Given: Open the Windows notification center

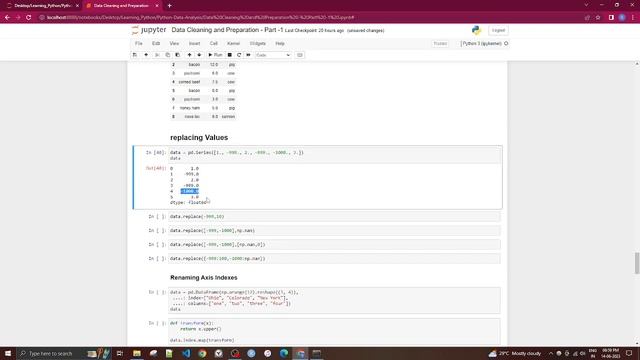Looking at the screenshot, I should [629, 353].
